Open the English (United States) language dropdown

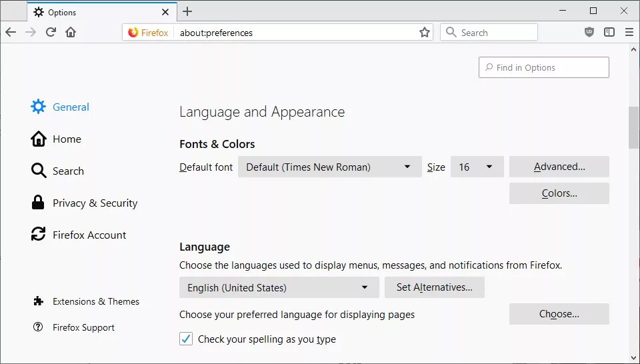coord(279,288)
